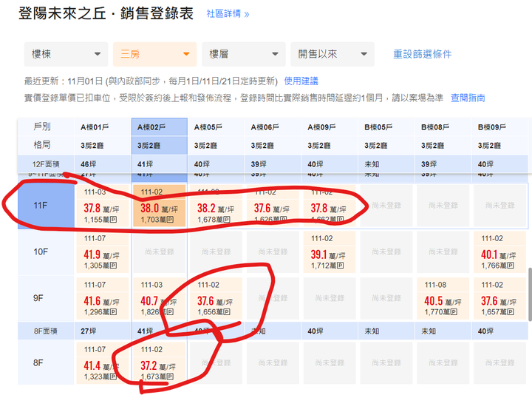Open the 11F A棟06戶 37.6萬/坪 record
Image resolution: width=532 pixels, height=395 pixels.
point(273,206)
